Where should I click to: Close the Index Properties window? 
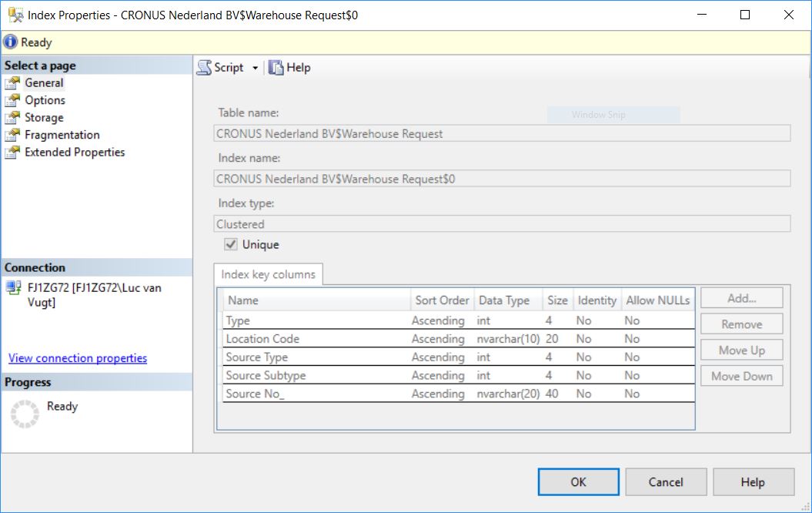pyautogui.click(x=788, y=15)
